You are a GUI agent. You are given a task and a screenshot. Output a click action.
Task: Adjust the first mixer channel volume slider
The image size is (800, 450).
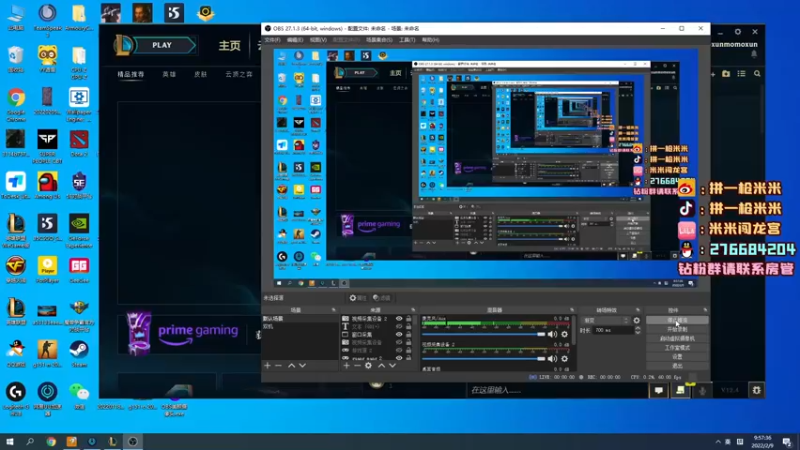[483, 334]
